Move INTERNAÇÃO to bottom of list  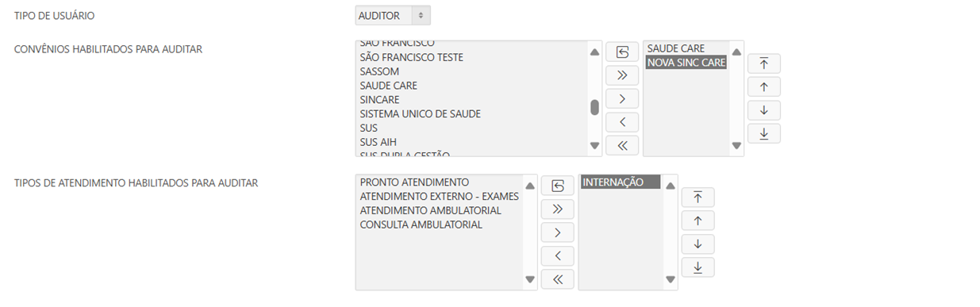click(698, 267)
